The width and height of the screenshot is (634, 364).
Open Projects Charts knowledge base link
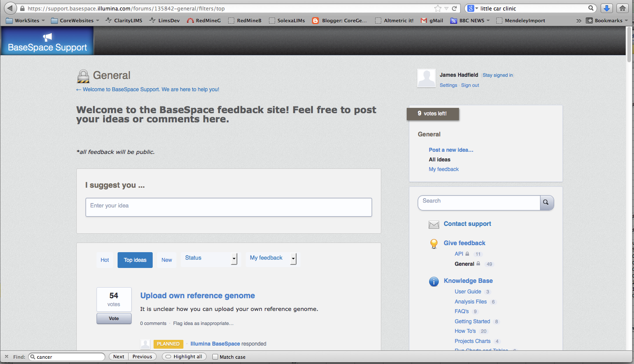[x=473, y=341]
